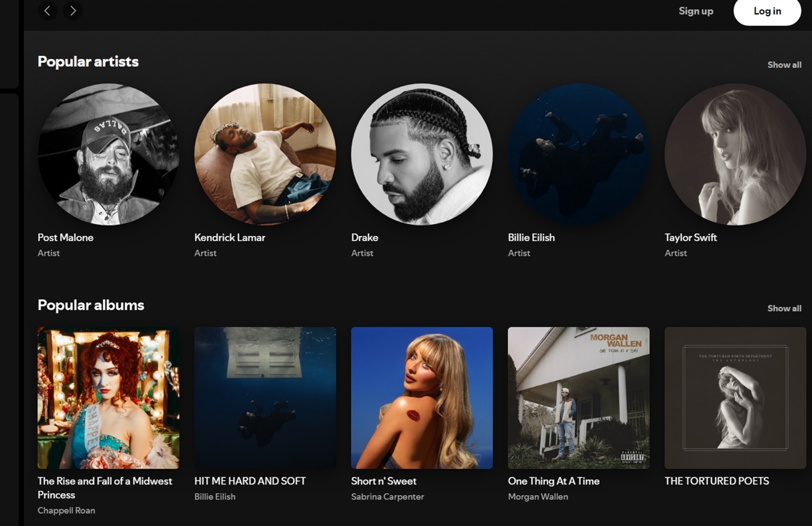Open Short n' Sweet album cover
The image size is (812, 526).
[x=422, y=398]
